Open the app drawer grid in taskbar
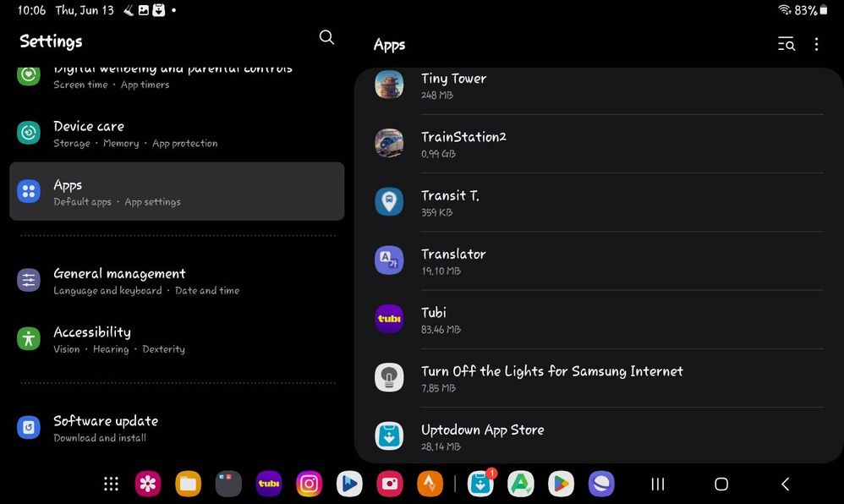844x504 pixels. click(111, 484)
